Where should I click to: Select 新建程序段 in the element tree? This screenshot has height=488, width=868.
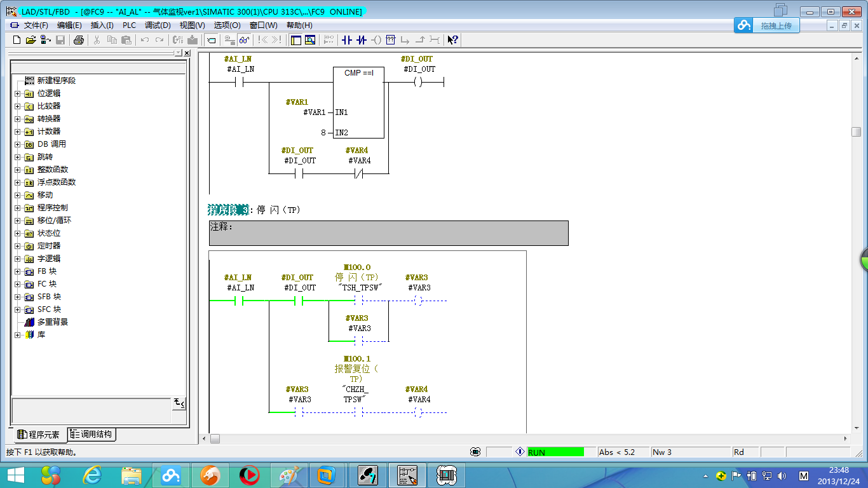pos(56,81)
